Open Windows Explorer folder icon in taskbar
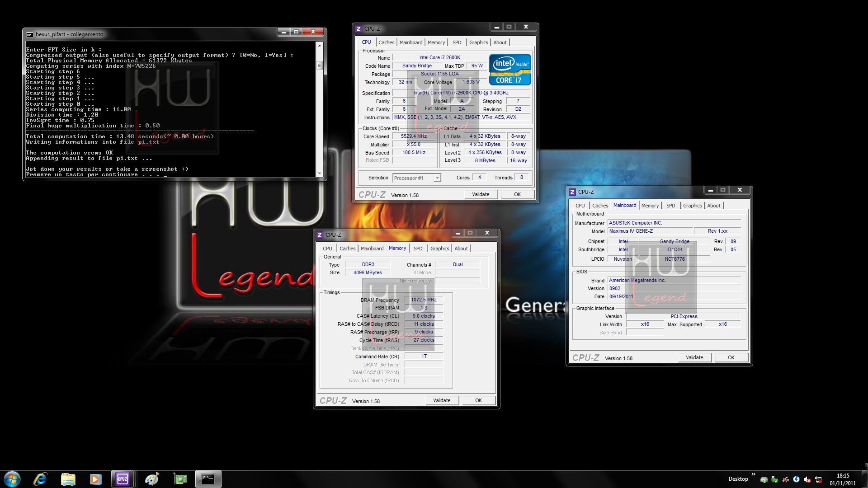Viewport: 868px width, 488px height. 68,479
